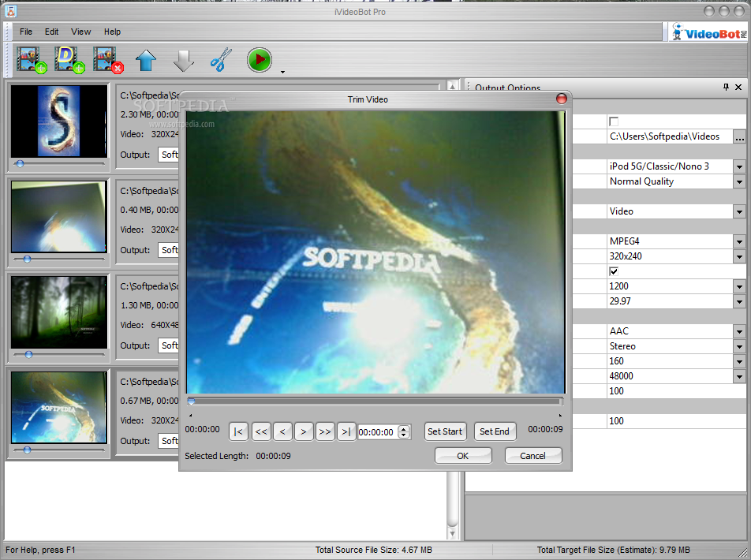Click Output name field of first video

pyautogui.click(x=169, y=155)
